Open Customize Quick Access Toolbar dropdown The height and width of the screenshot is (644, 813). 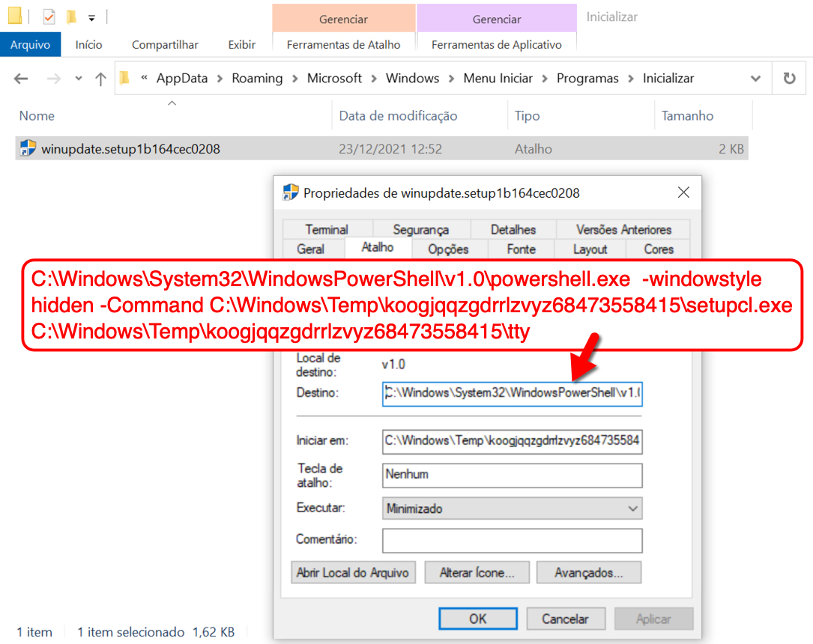(91, 18)
